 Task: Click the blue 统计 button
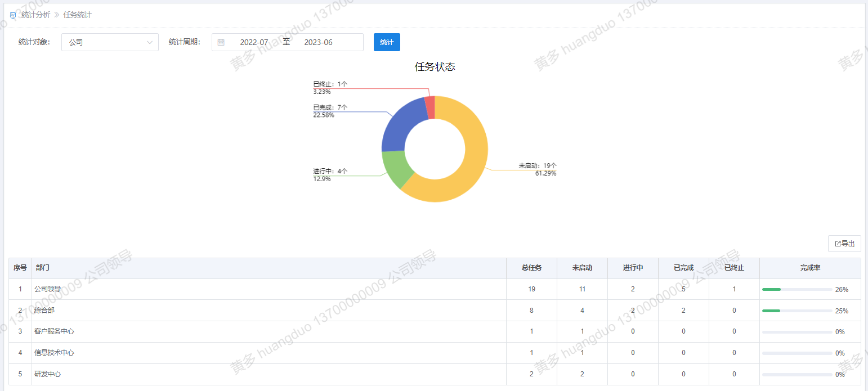point(387,42)
